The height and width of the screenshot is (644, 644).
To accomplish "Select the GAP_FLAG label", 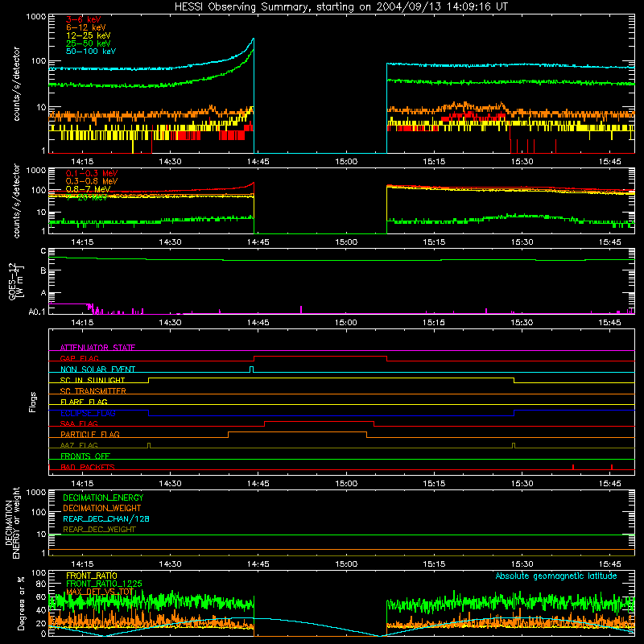I will [79, 358].
